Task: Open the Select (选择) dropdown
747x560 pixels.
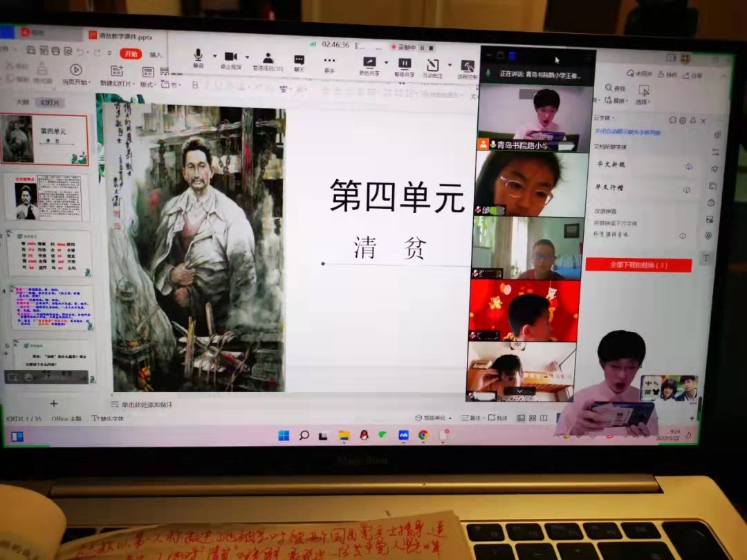Action: [644, 95]
